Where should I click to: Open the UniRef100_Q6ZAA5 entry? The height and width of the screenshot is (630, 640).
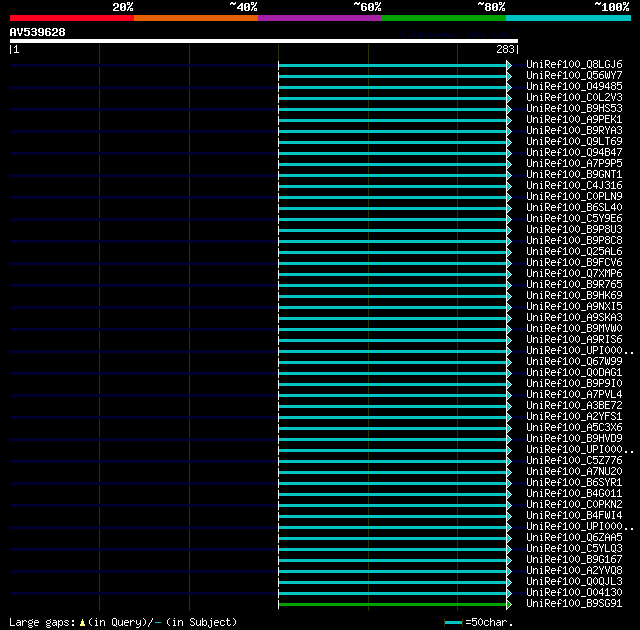coord(574,538)
